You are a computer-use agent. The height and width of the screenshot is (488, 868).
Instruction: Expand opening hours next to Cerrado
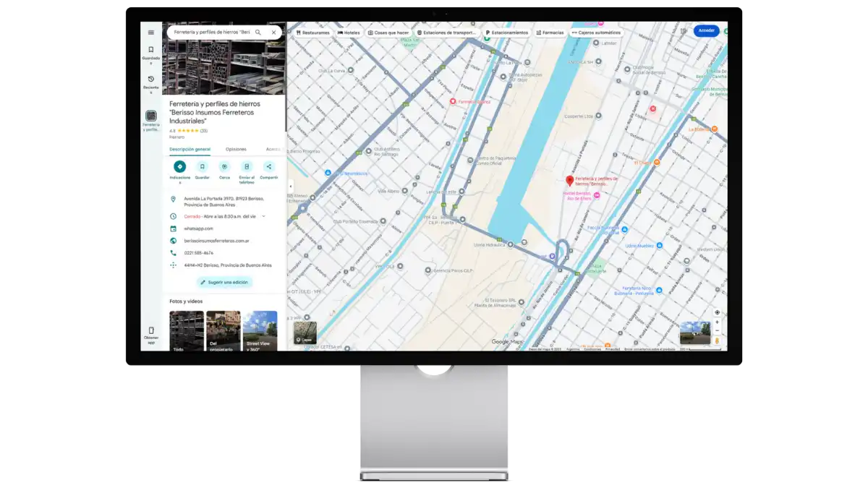coord(263,216)
